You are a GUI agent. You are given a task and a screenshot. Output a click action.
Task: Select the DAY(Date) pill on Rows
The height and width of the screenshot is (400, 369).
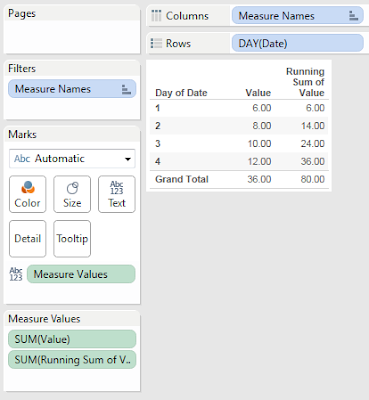[297, 43]
